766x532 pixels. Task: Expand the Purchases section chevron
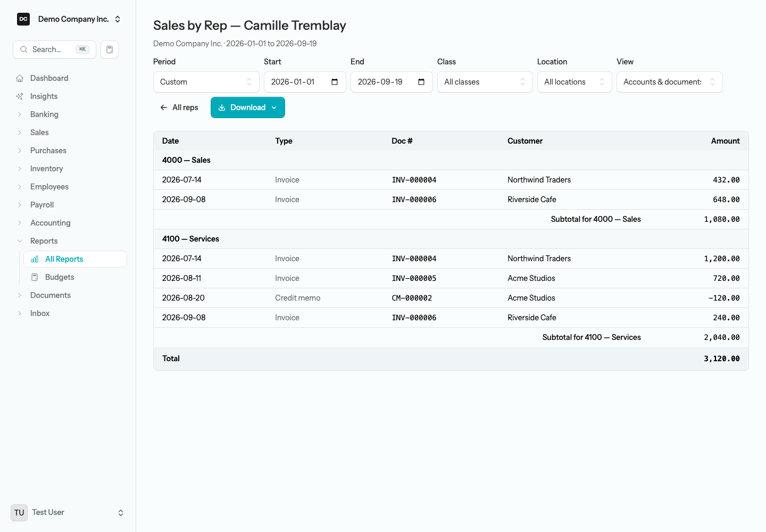tap(20, 151)
